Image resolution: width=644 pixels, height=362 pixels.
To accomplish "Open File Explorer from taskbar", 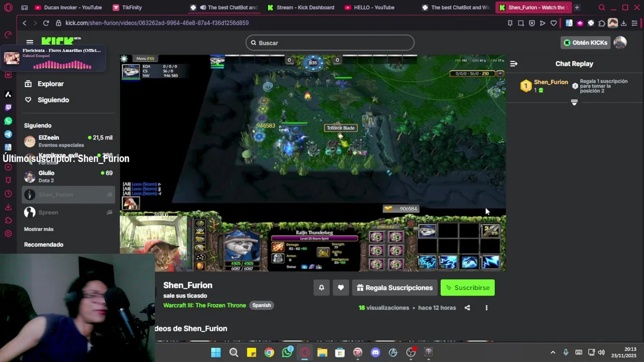I will tap(322, 352).
